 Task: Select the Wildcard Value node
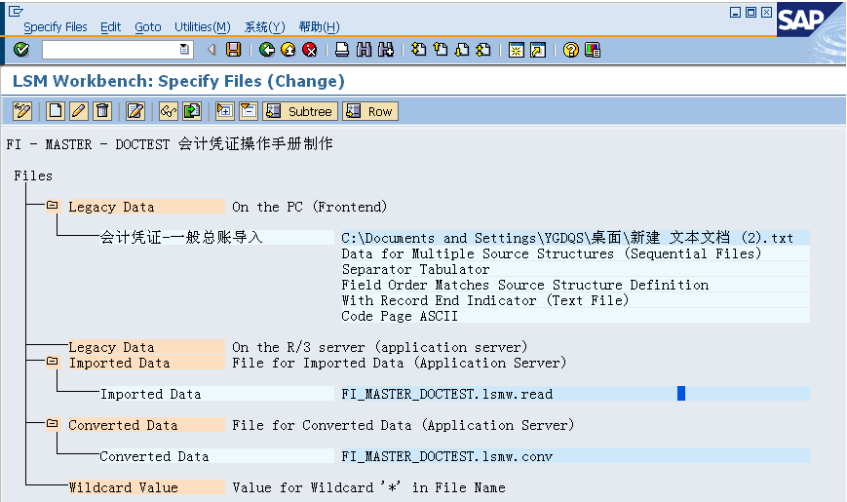(146, 487)
